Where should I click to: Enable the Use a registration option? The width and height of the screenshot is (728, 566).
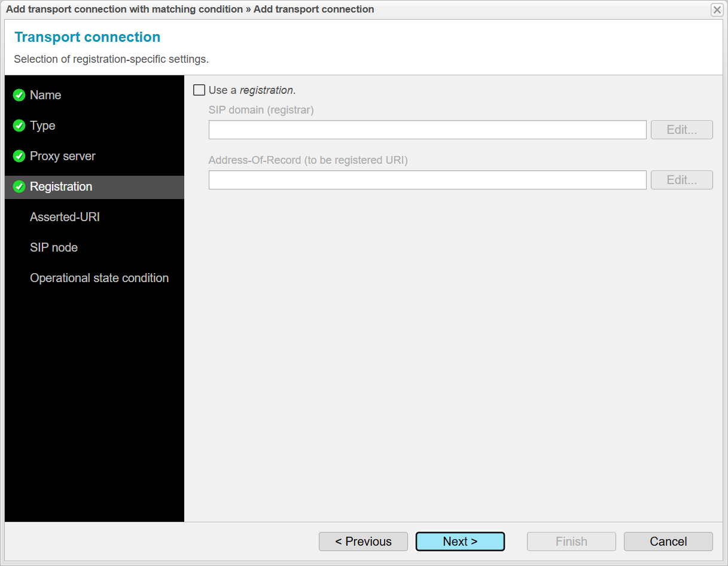click(199, 90)
